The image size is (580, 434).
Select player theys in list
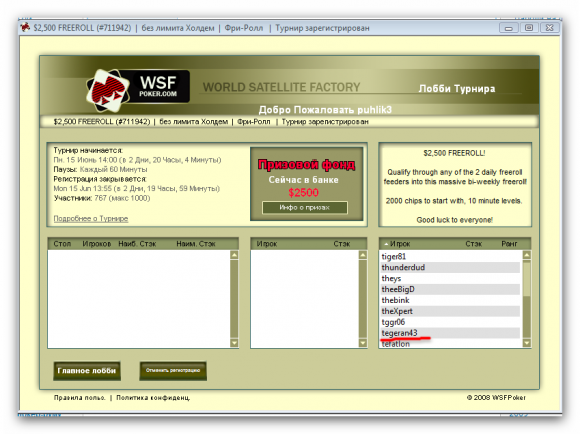451,278
